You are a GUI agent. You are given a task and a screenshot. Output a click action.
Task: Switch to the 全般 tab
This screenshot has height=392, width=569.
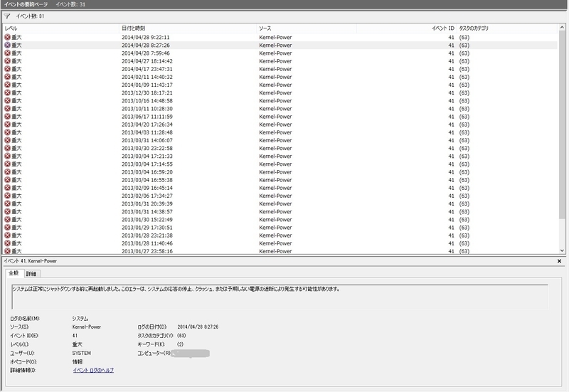[14, 273]
